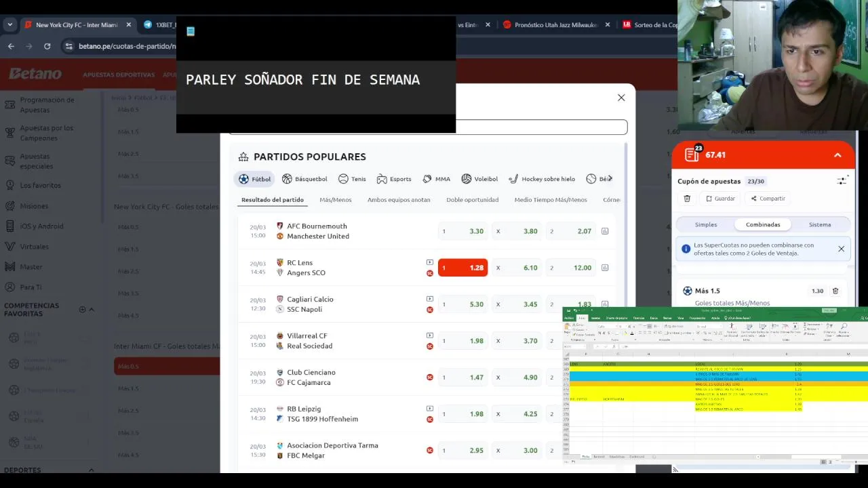Screen dimensions: 868x488
Task: Collapse Deportes section in sidebar
Action: [92, 470]
